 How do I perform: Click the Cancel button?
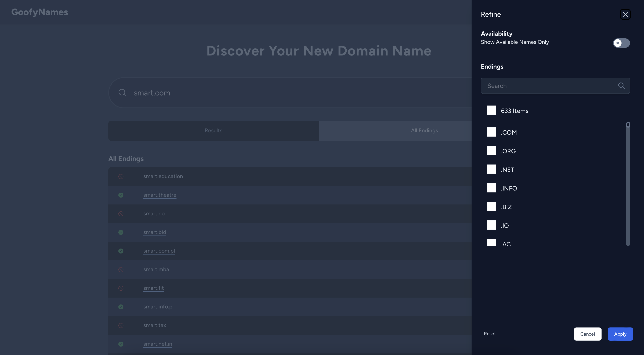[587, 334]
